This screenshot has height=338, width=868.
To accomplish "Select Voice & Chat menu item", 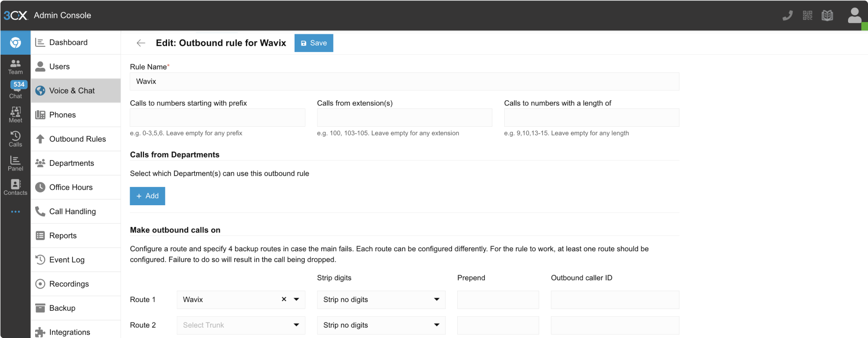I will coord(75,91).
